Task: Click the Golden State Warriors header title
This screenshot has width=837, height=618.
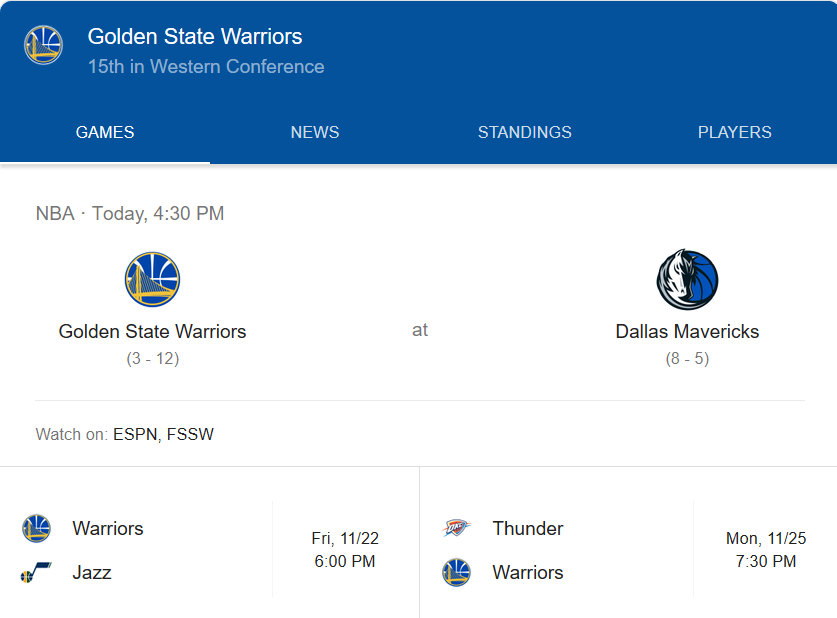Action: 195,37
